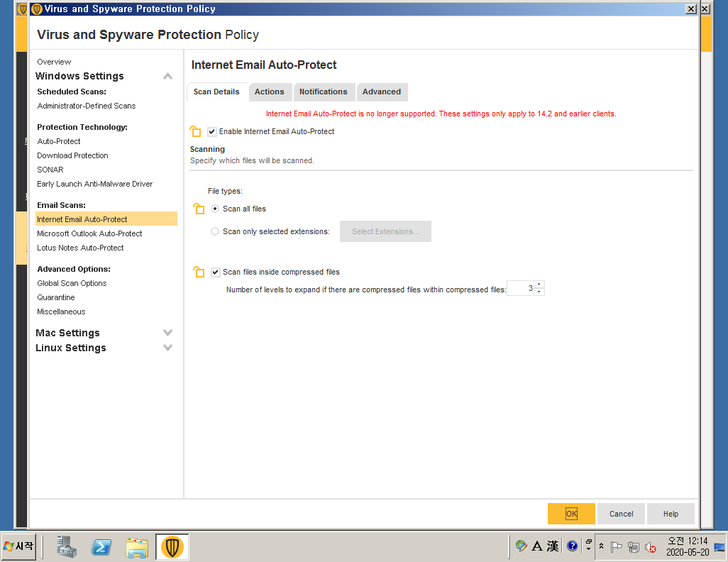728x562 pixels.
Task: Expand the Mac Settings section
Action: [x=168, y=333]
